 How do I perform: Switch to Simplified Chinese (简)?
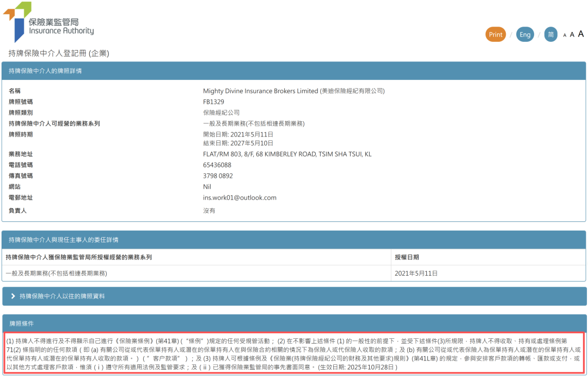(x=550, y=34)
